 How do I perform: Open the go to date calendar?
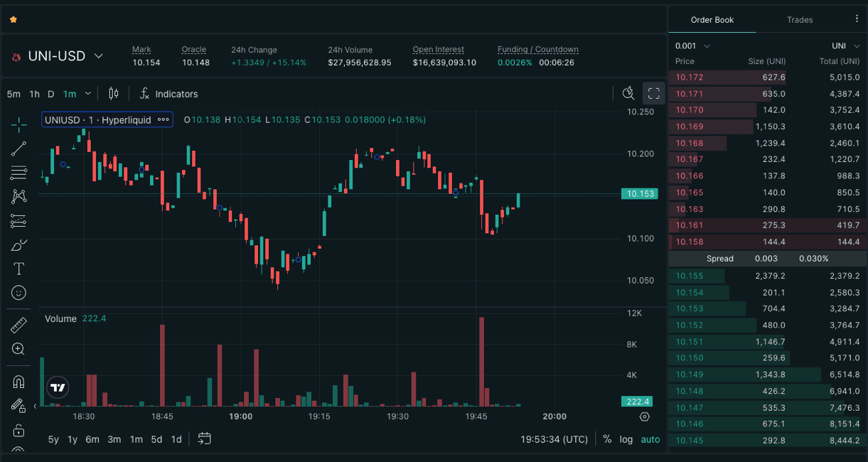coord(204,439)
